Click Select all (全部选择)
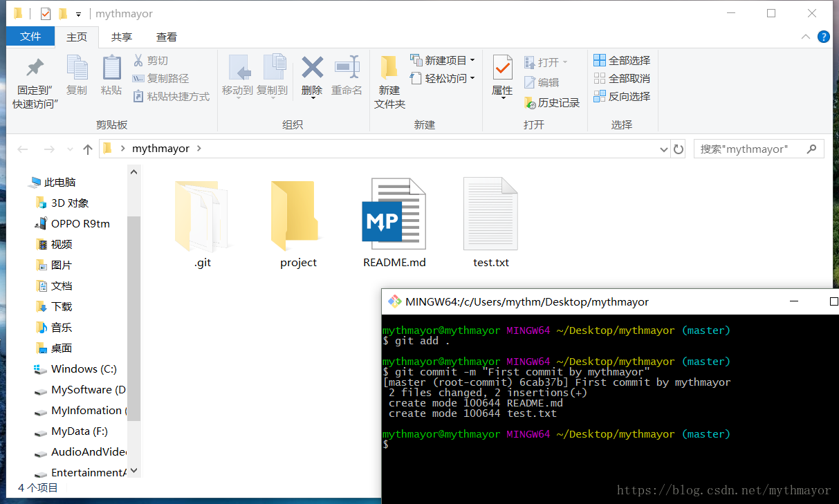Viewport: 839px width, 504px height. 622,60
